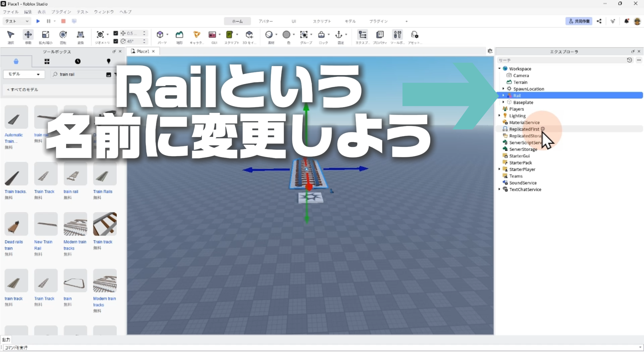Open the model category dropdown in Toolbox

click(23, 74)
